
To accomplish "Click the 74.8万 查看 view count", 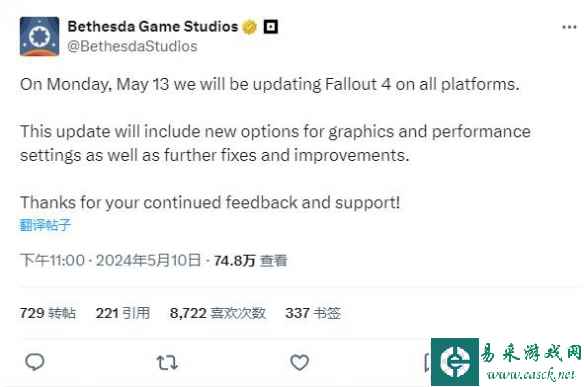I will pos(250,260).
